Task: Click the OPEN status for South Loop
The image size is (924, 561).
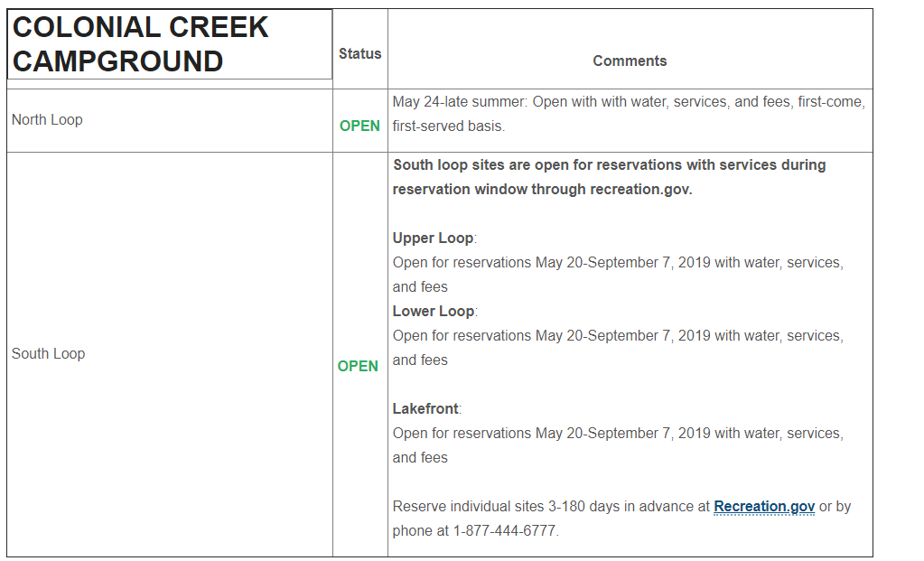Action: (358, 367)
